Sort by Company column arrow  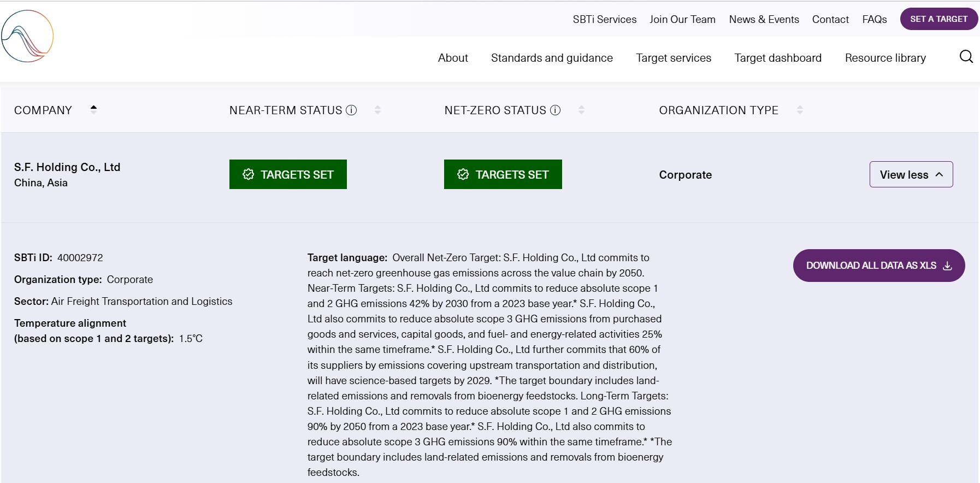click(93, 109)
